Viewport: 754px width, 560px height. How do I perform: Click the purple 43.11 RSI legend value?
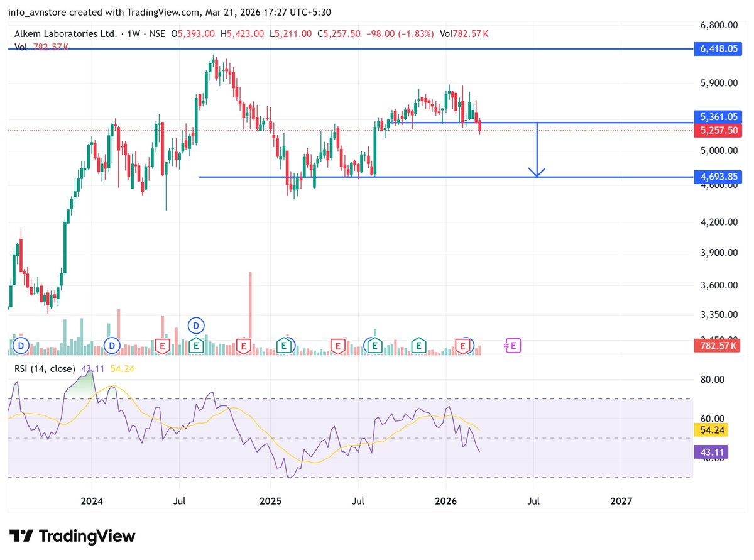tap(92, 369)
